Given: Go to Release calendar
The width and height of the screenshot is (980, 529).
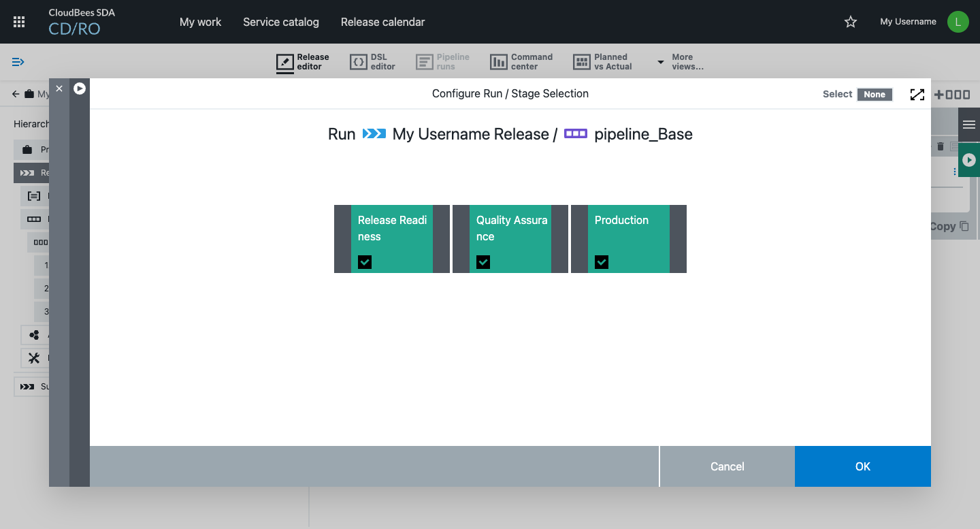Looking at the screenshot, I should click(382, 22).
